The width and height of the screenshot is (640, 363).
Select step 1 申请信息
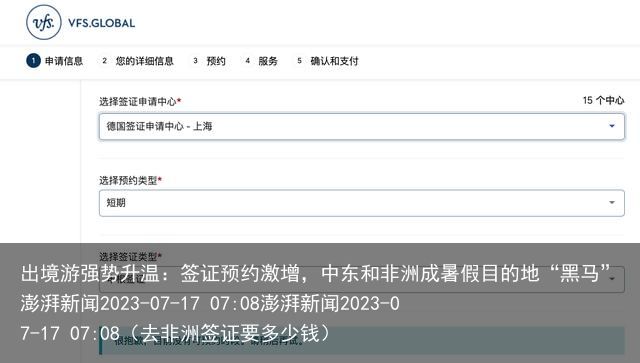tap(55, 61)
